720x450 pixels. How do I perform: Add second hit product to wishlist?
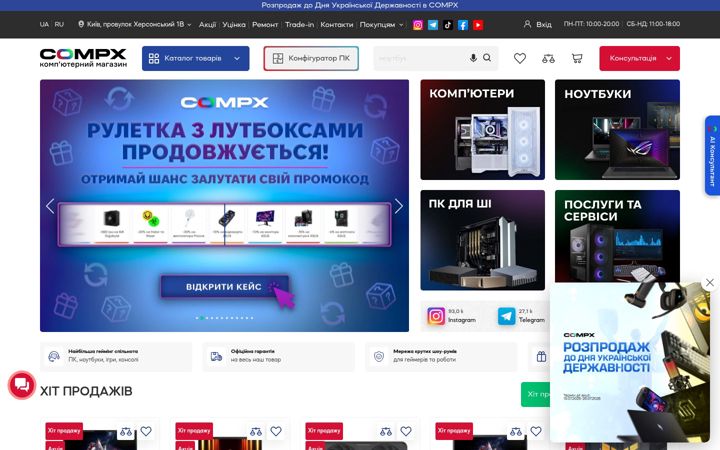click(276, 431)
